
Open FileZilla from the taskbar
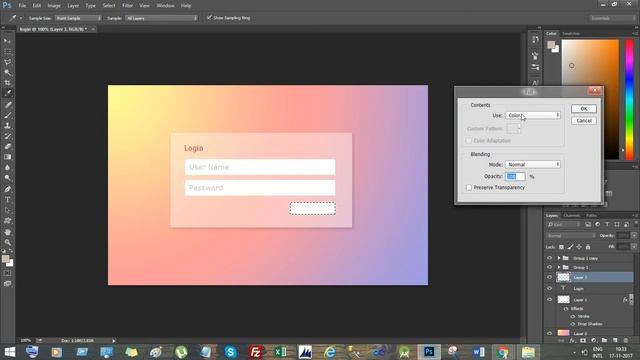coord(256,352)
